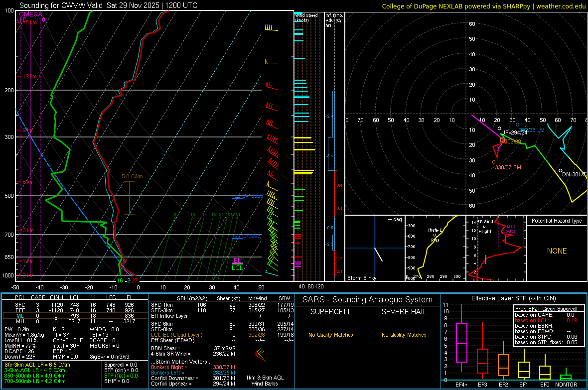Image resolution: width=588 pixels, height=390 pixels.
Task: Click the yellow 'NONE' hazard type
Action: point(557,251)
